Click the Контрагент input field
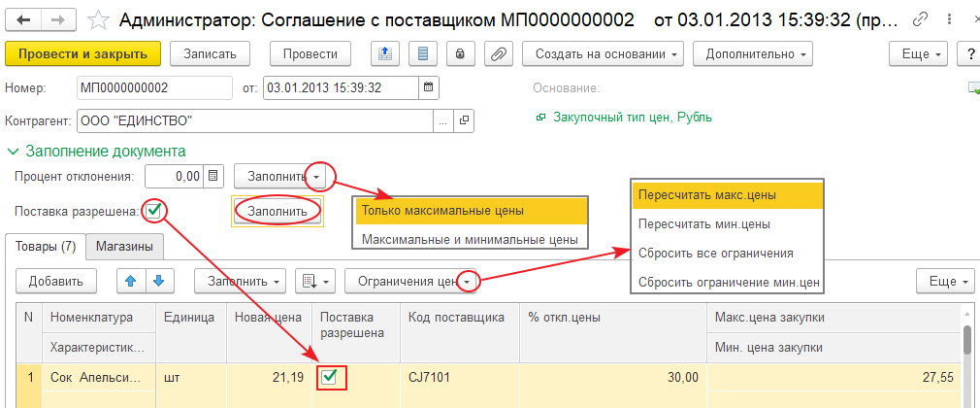980x408 pixels. (x=252, y=121)
